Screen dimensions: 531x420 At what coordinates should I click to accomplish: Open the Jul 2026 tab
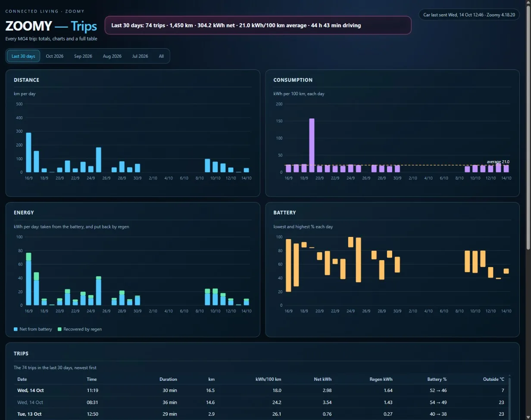(140, 56)
